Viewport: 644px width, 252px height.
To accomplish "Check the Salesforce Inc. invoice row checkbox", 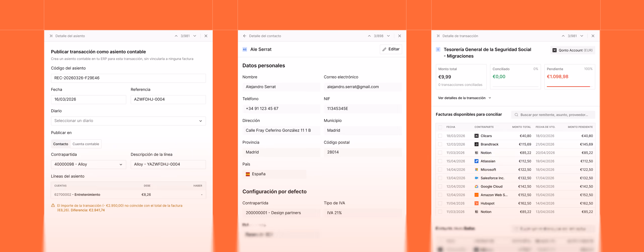I will pos(440,178).
